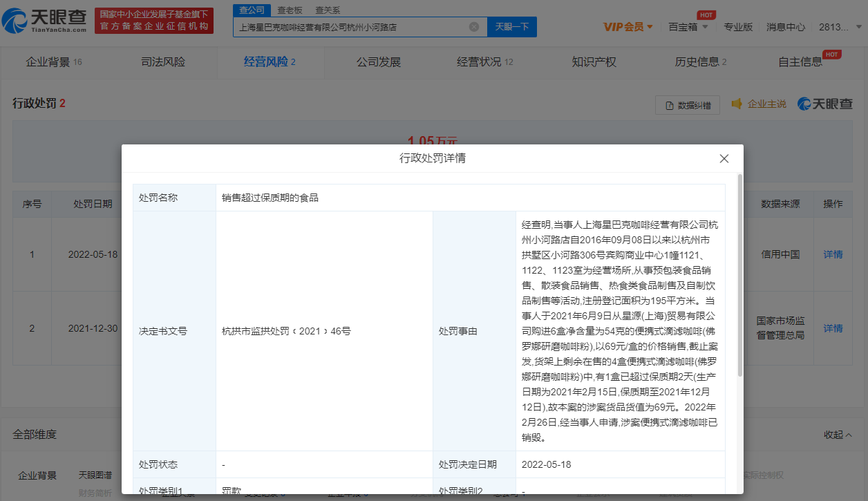Click the 数据来源 column header
868x501 pixels.
(780, 204)
